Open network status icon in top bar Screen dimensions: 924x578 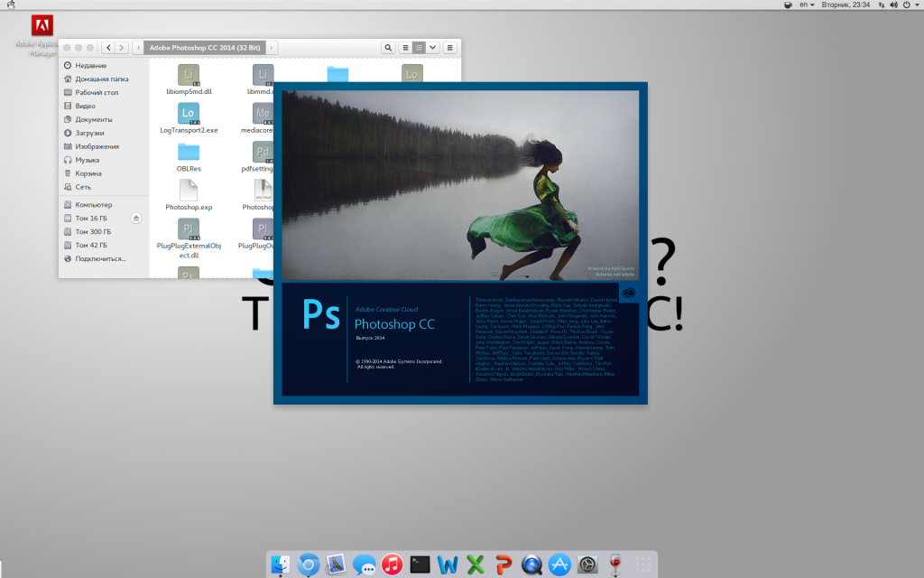tap(882, 5)
